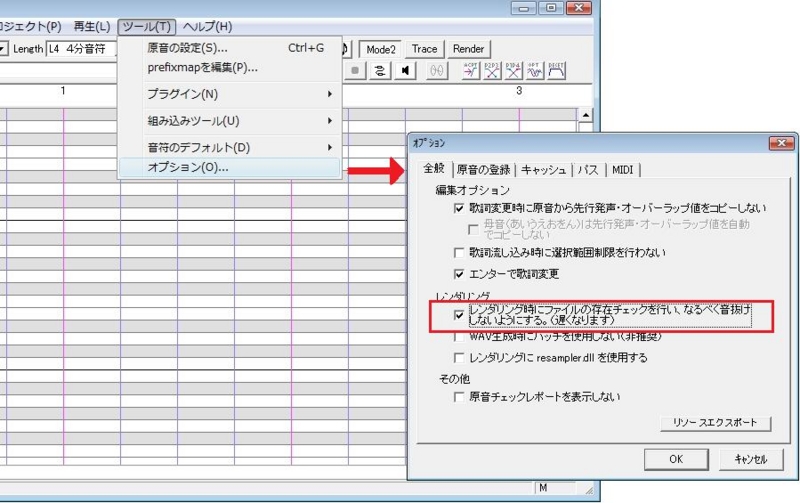The height and width of the screenshot is (503, 800).
Task: Switch to the MIDI tab
Action: pos(622,170)
